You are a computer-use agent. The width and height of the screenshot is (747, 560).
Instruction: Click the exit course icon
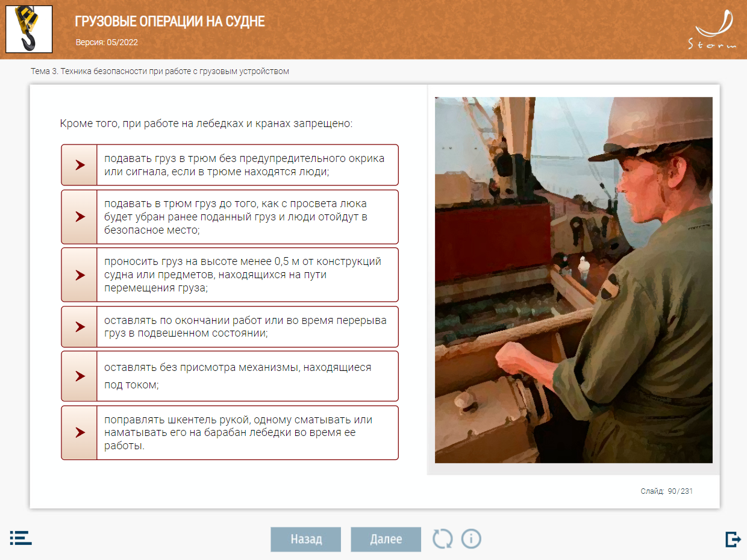coord(733,539)
